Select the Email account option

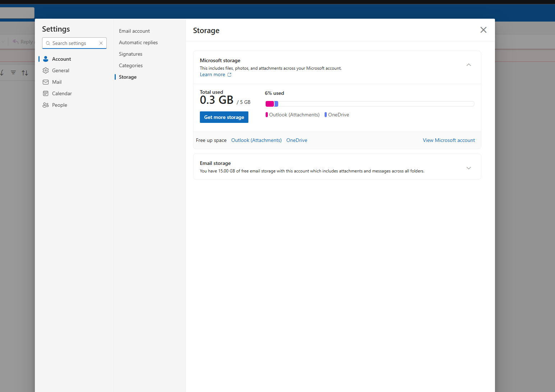point(134,31)
